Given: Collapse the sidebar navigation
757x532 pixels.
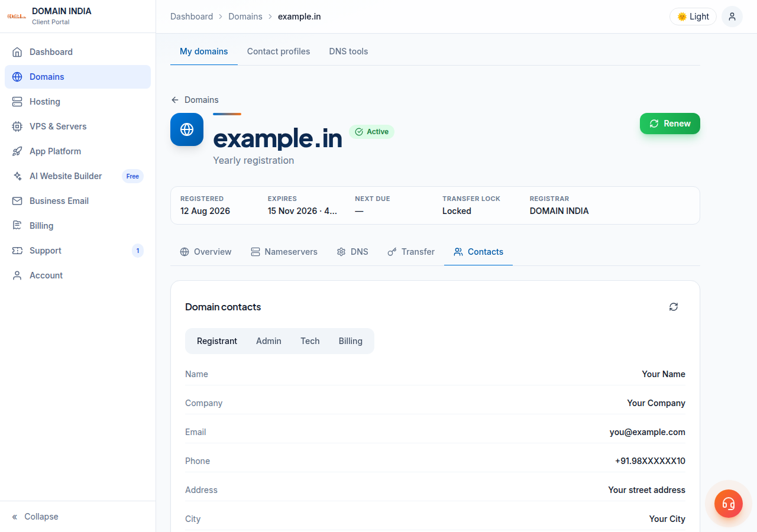Looking at the screenshot, I should point(35,517).
